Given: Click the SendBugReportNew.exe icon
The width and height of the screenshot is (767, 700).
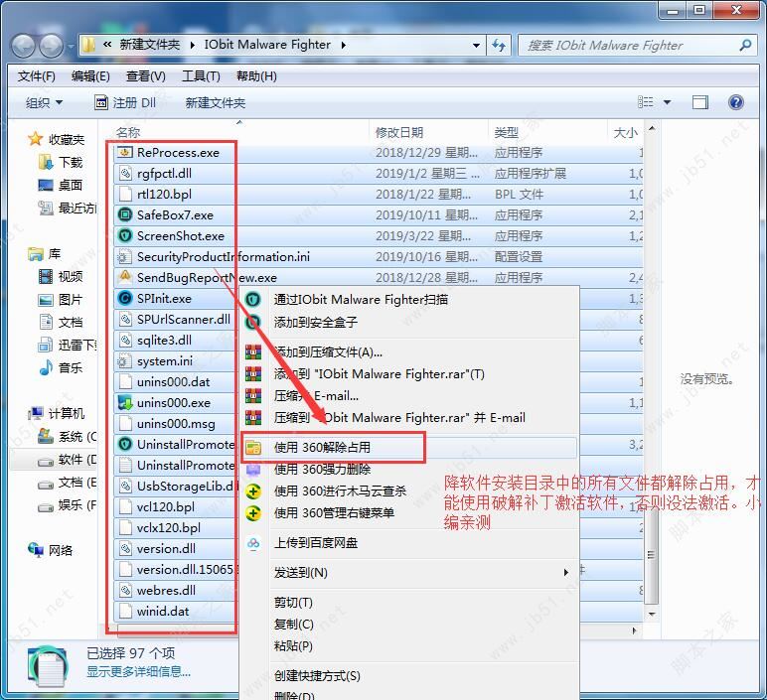Looking at the screenshot, I should (x=125, y=277).
